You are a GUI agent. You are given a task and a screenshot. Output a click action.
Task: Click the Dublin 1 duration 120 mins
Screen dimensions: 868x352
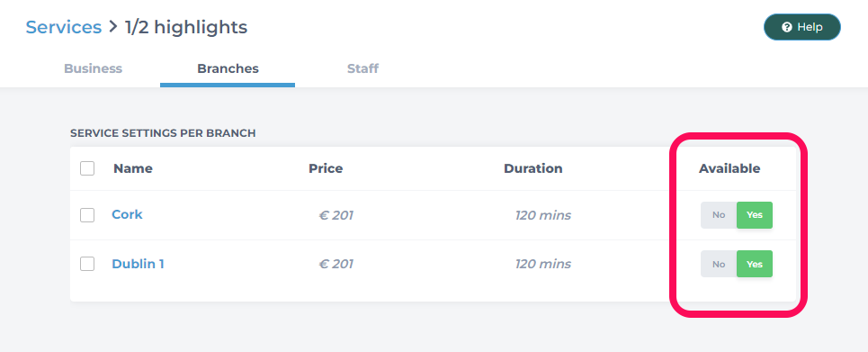point(543,264)
